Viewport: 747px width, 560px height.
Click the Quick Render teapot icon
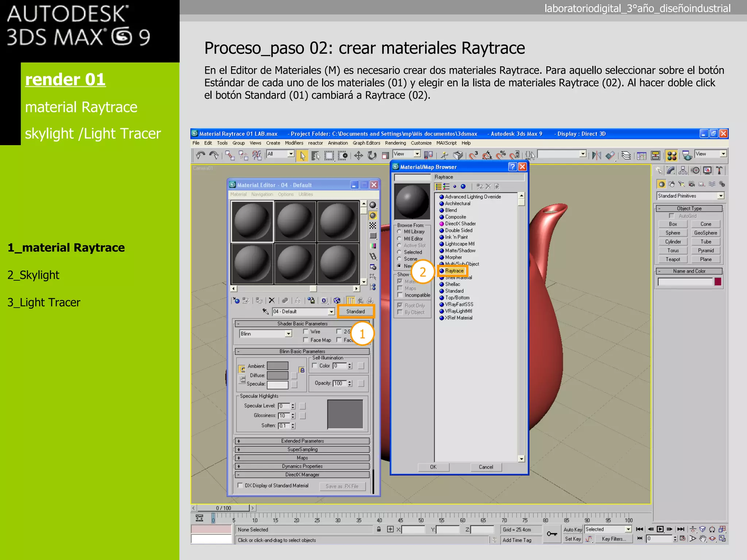click(687, 156)
